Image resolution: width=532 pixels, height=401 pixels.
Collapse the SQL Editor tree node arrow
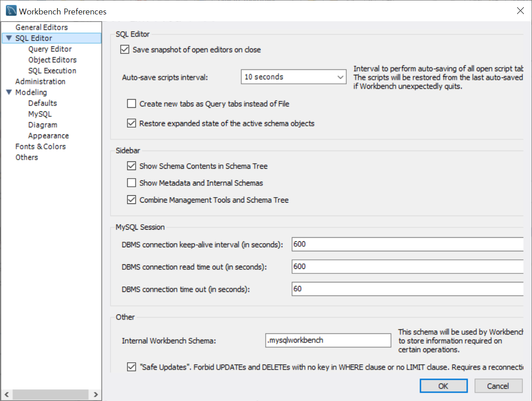(x=9, y=38)
